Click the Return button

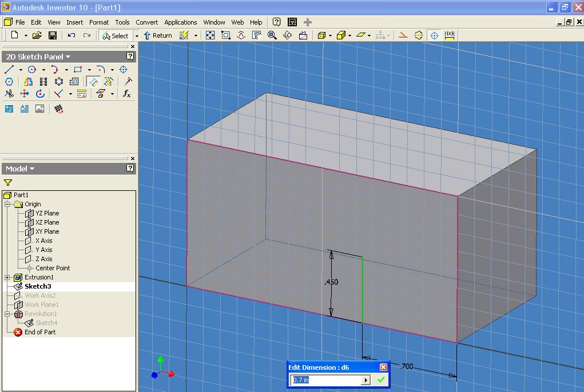coord(158,35)
